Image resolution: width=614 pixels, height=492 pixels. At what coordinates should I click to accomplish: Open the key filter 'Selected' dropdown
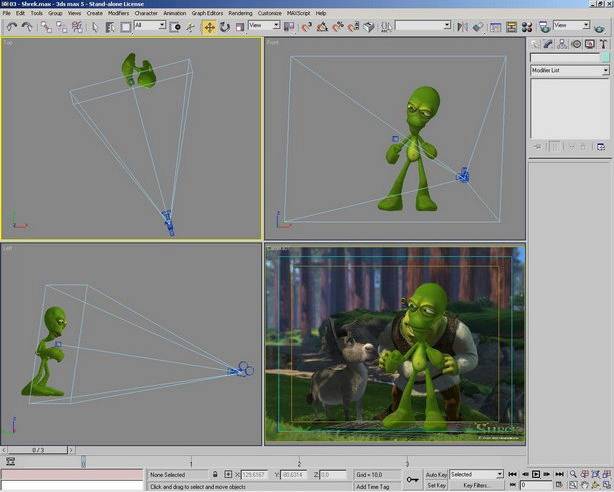pyautogui.click(x=476, y=474)
